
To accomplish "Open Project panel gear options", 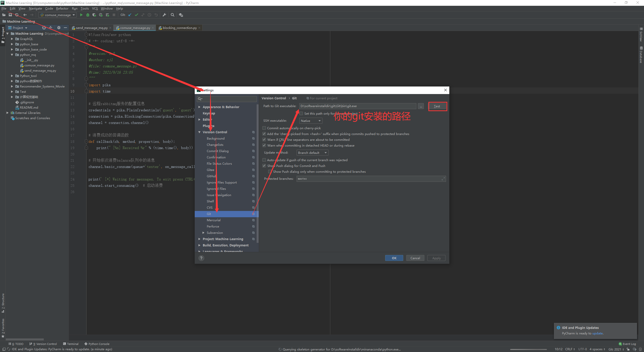I will (x=59, y=28).
